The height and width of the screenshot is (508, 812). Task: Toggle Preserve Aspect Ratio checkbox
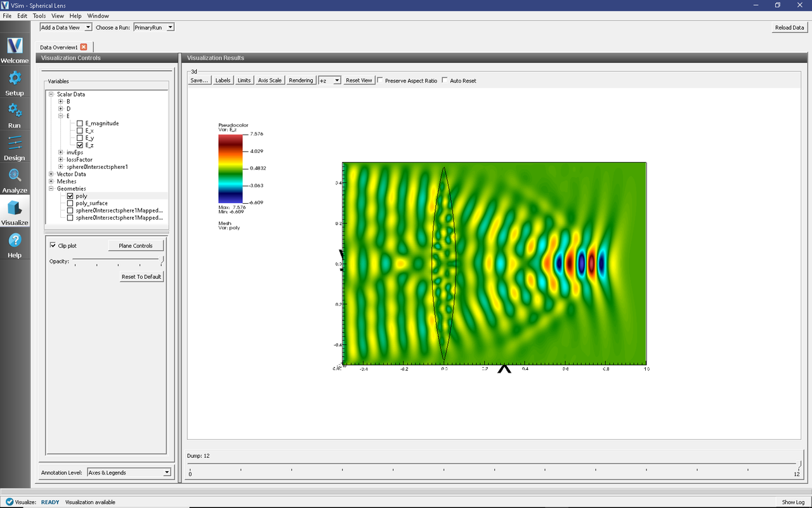click(x=380, y=81)
